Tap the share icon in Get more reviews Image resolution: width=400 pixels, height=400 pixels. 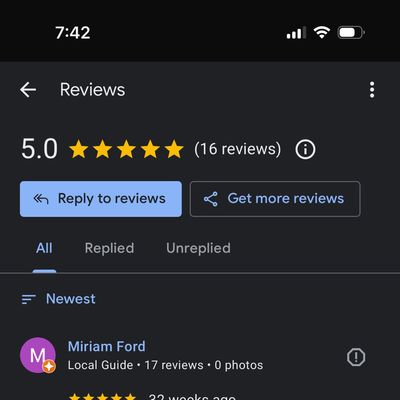[x=211, y=199]
